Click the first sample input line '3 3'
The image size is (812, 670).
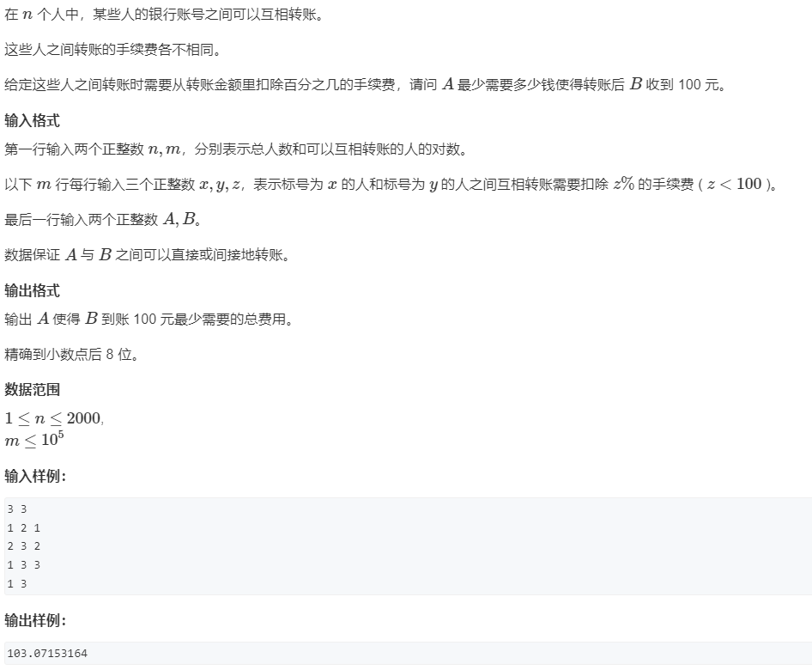16,509
